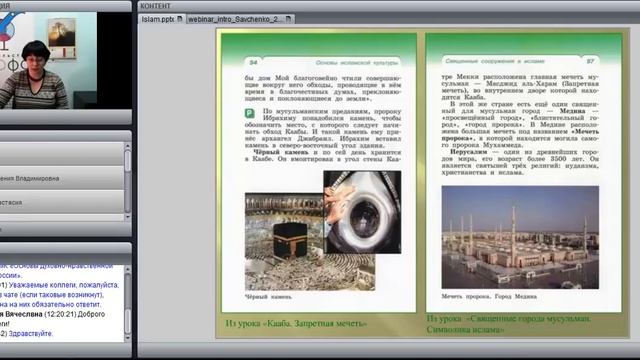The width and height of the screenshot is (640, 360).
Task: Click the green 'P' icon in textbook page
Action: coord(249,113)
